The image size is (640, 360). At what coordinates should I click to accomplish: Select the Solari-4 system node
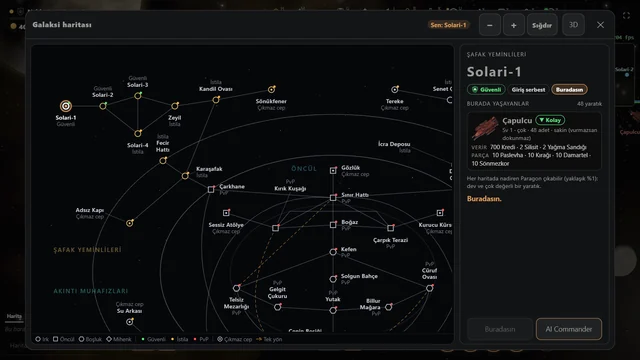(138, 133)
